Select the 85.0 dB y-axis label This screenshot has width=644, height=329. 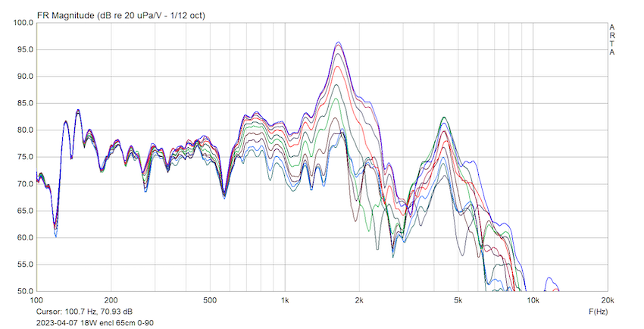(x=24, y=104)
